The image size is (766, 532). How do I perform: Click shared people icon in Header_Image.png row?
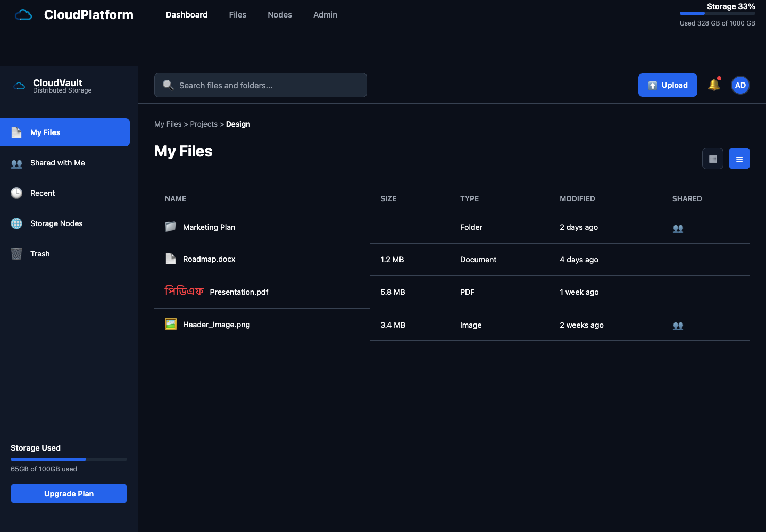(x=678, y=326)
